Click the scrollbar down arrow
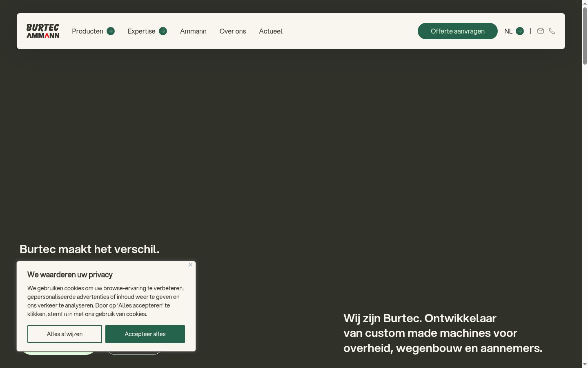The width and height of the screenshot is (588, 368). point(585,364)
